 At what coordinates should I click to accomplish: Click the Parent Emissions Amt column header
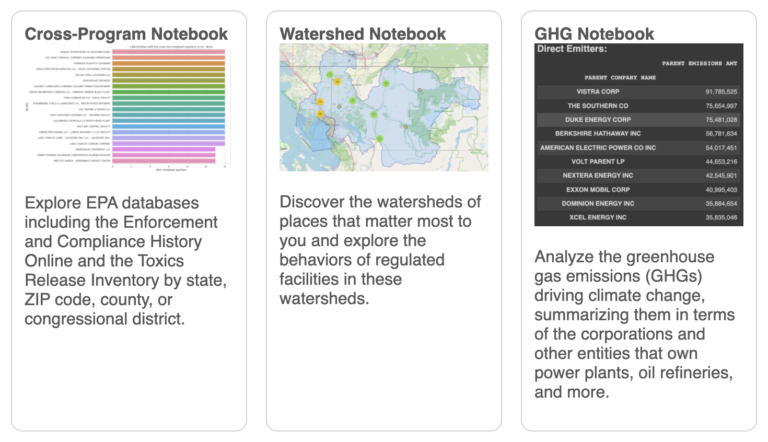699,63
